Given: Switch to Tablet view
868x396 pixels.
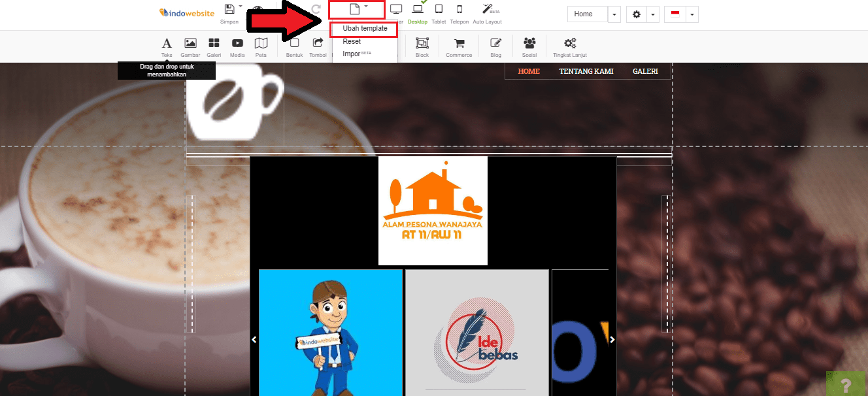Looking at the screenshot, I should click(439, 10).
